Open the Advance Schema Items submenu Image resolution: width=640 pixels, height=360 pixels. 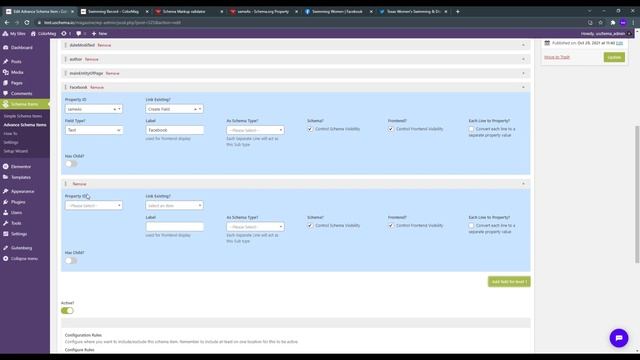coord(25,125)
